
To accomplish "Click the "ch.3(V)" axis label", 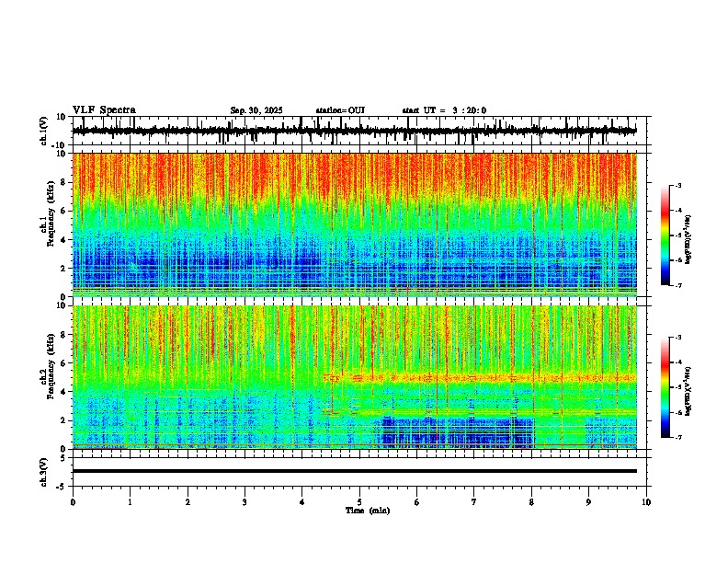I will click(x=43, y=472).
